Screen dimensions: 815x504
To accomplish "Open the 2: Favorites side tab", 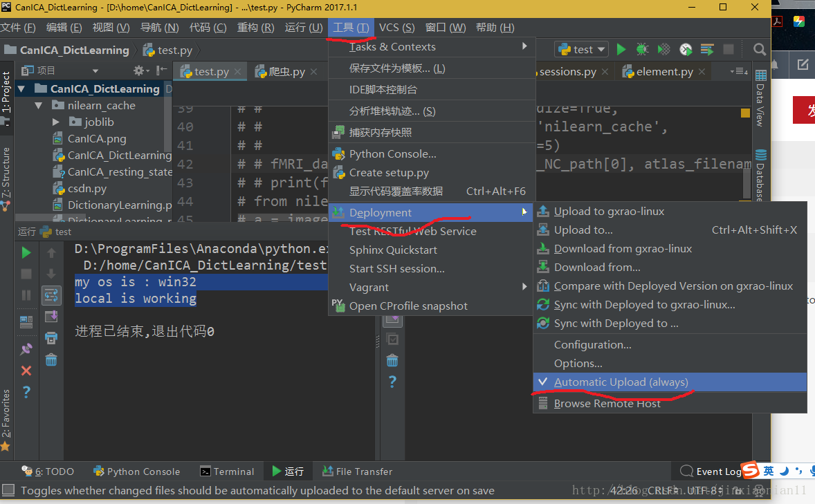I will 6,420.
